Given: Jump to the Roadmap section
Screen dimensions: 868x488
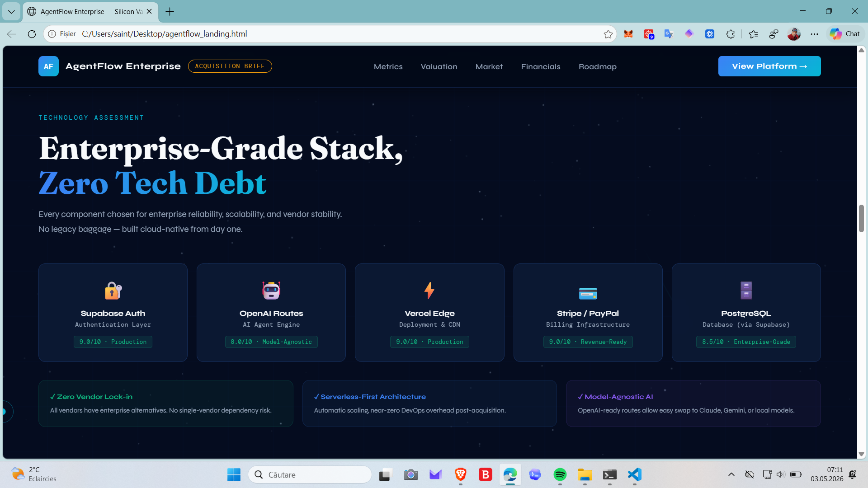Looking at the screenshot, I should (598, 66).
